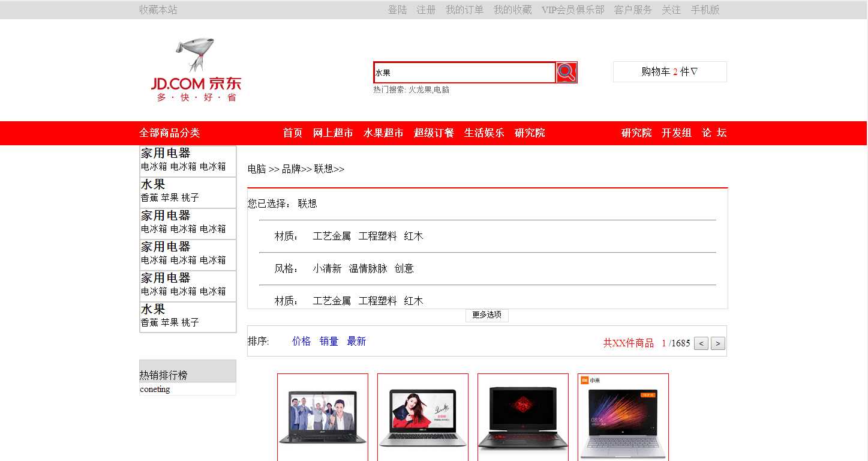The height and width of the screenshot is (461, 868).
Task: Open the 网上超市 nav item
Action: [x=333, y=133]
